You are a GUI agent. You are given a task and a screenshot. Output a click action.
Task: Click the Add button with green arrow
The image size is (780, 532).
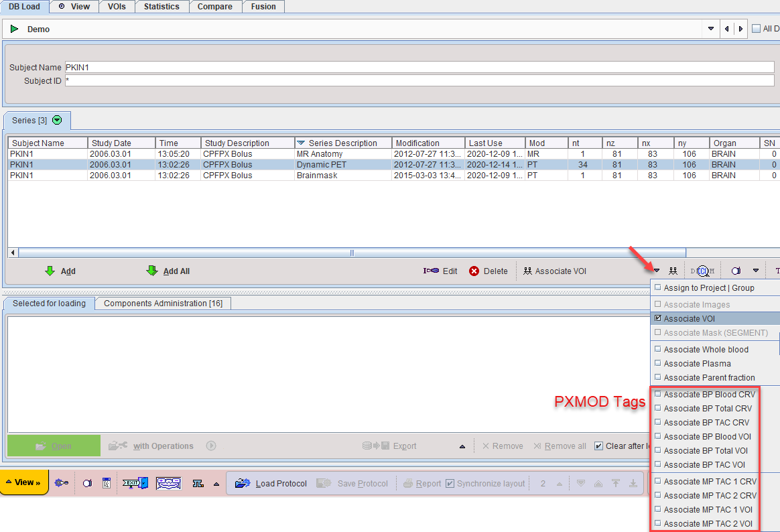(60, 271)
